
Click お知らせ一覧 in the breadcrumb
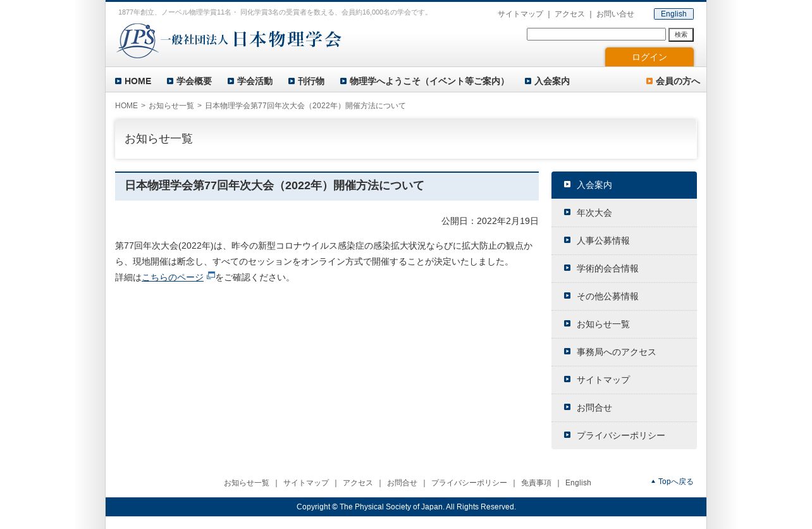[x=171, y=106]
